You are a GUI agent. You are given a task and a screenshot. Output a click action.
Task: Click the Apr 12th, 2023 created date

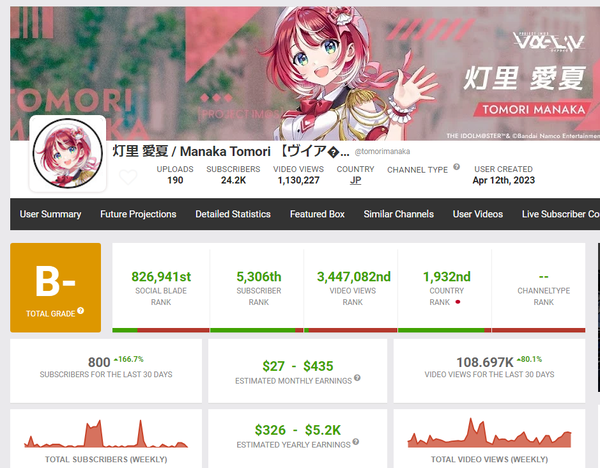[504, 180]
